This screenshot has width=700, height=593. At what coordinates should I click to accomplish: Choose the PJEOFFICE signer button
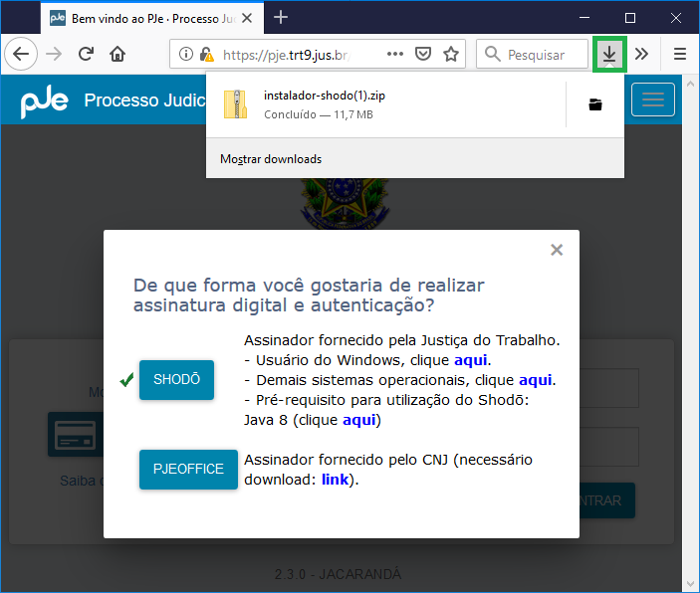188,469
